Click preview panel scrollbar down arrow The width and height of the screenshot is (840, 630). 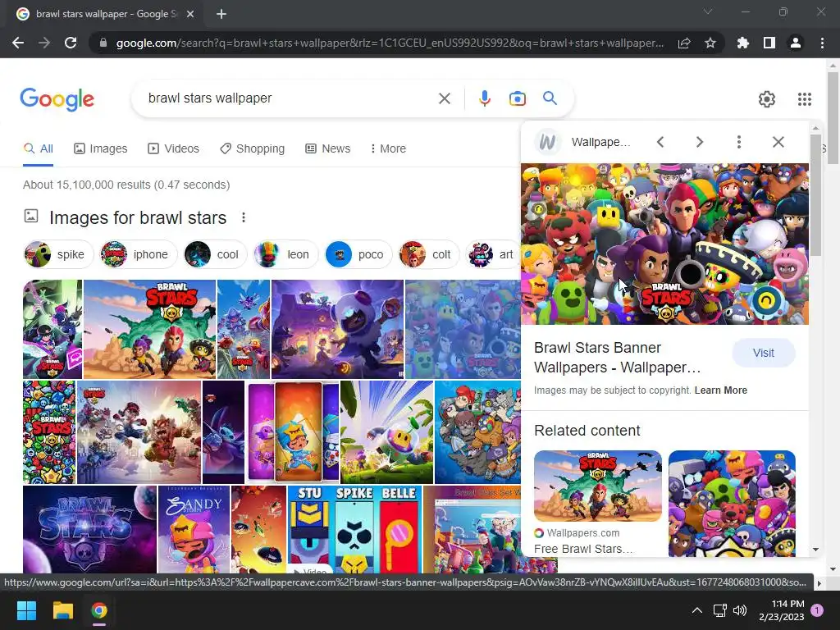tap(815, 550)
